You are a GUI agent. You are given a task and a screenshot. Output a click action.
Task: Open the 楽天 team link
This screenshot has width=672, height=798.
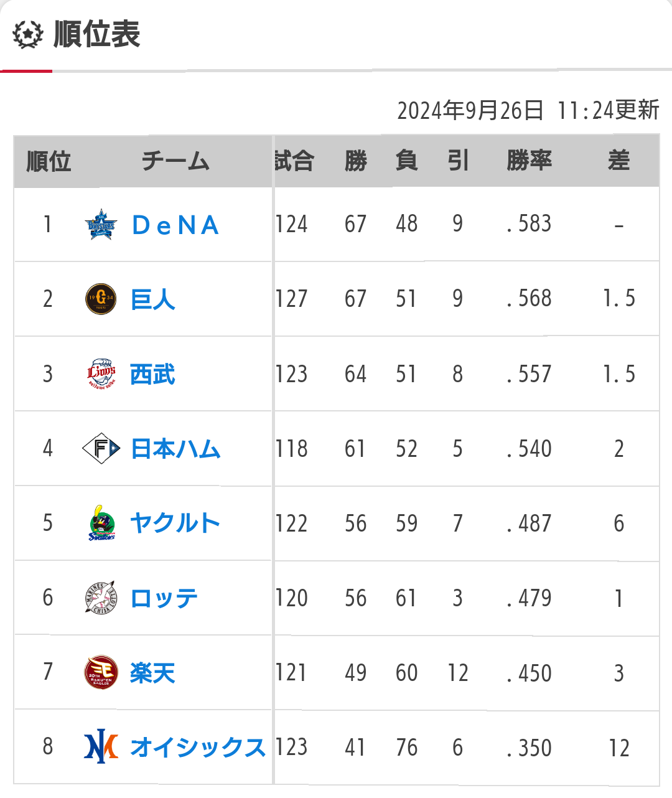click(x=153, y=673)
